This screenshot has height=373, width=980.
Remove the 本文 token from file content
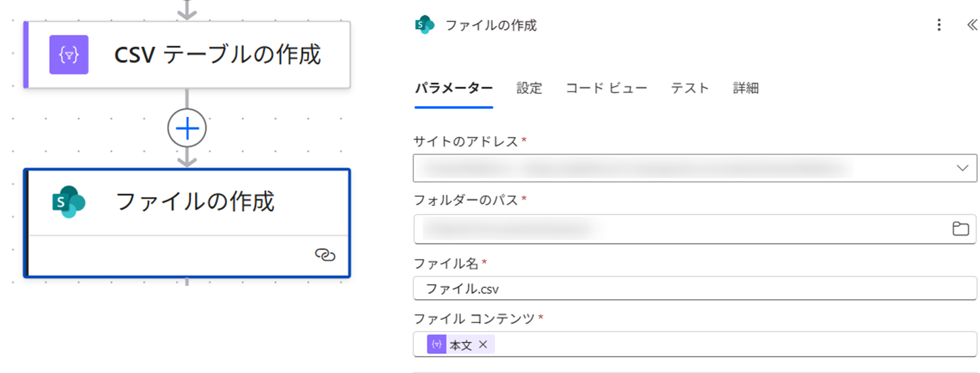483,344
